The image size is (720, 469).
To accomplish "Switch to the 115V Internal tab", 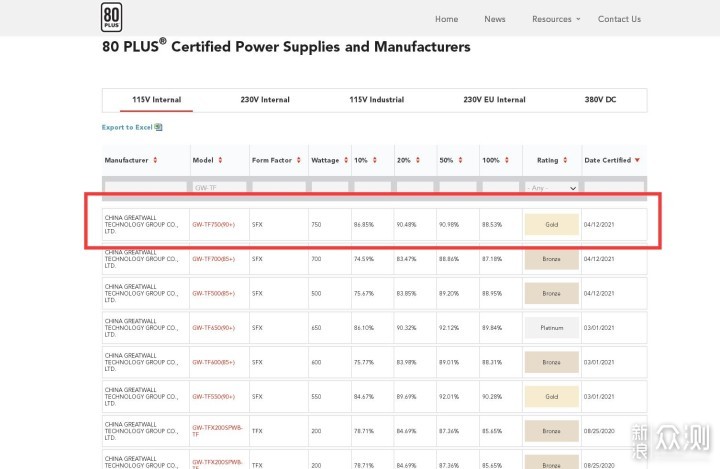I will coord(157,100).
